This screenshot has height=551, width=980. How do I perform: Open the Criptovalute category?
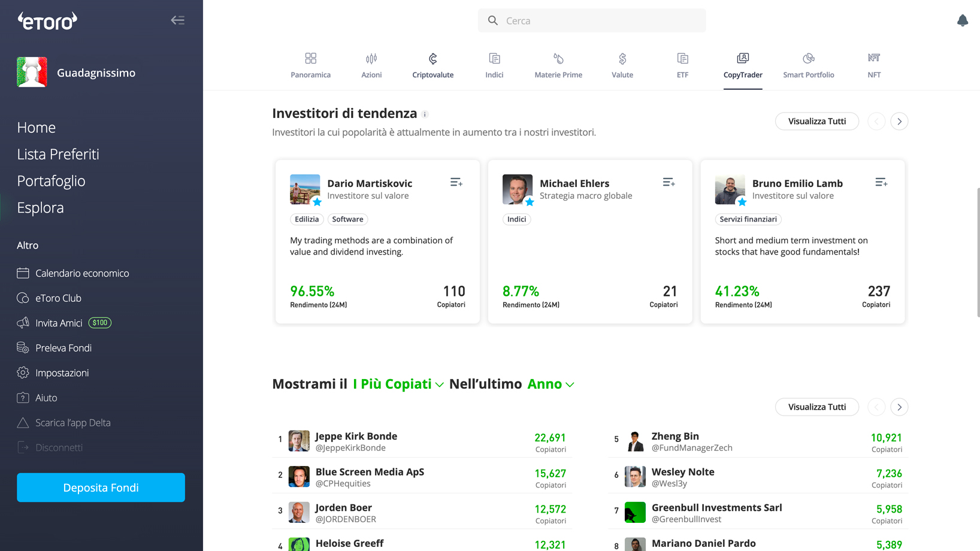432,65
